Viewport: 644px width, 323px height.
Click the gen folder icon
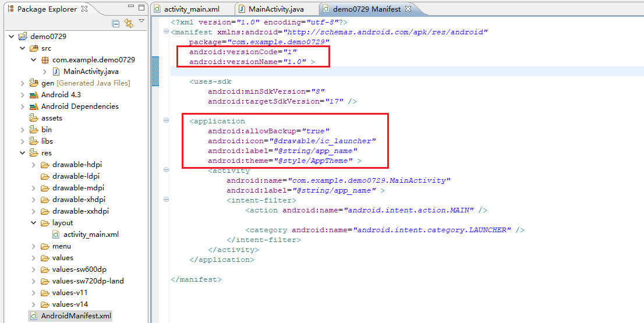coord(34,83)
